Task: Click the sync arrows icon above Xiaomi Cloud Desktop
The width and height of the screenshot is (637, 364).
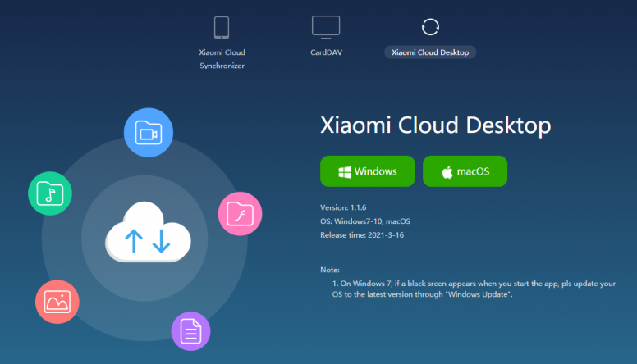Action: [430, 27]
